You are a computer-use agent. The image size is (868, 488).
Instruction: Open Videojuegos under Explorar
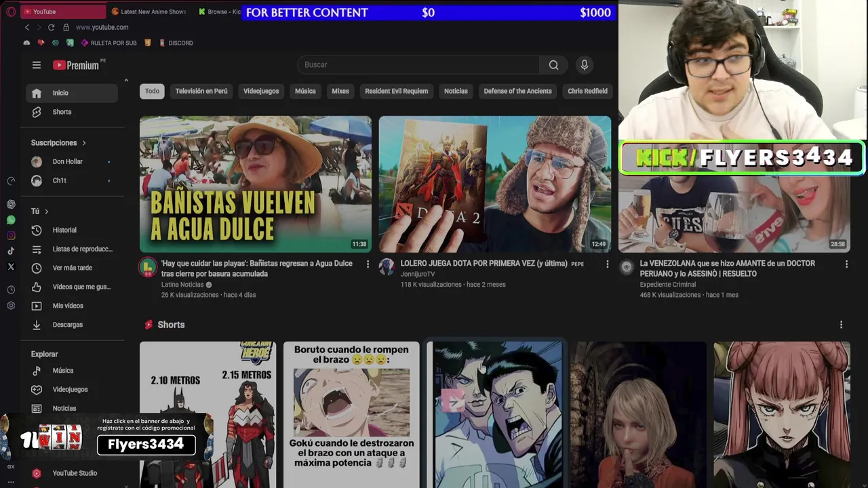pos(72,390)
